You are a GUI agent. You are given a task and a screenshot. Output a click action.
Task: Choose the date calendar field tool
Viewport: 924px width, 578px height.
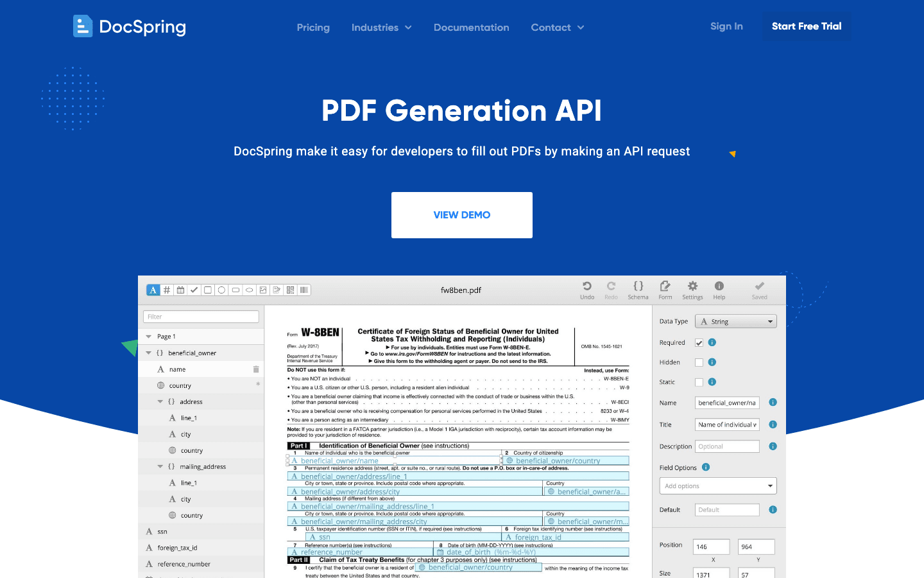click(180, 290)
